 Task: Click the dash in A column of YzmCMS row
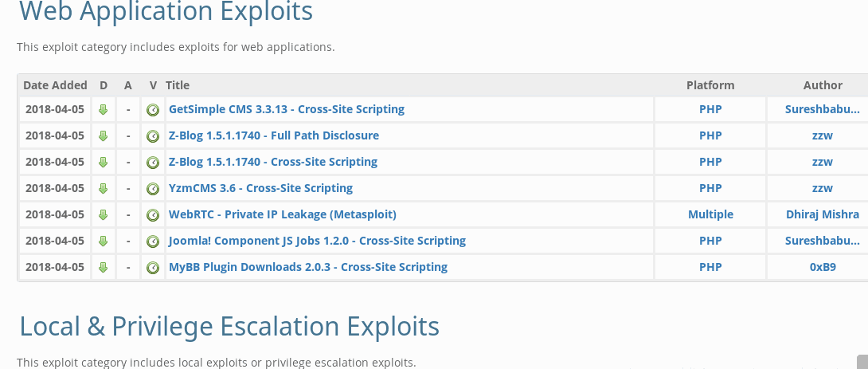[128, 188]
